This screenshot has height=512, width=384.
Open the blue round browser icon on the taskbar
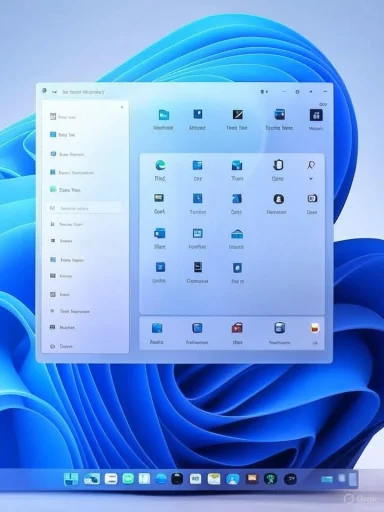pyautogui.click(x=161, y=479)
